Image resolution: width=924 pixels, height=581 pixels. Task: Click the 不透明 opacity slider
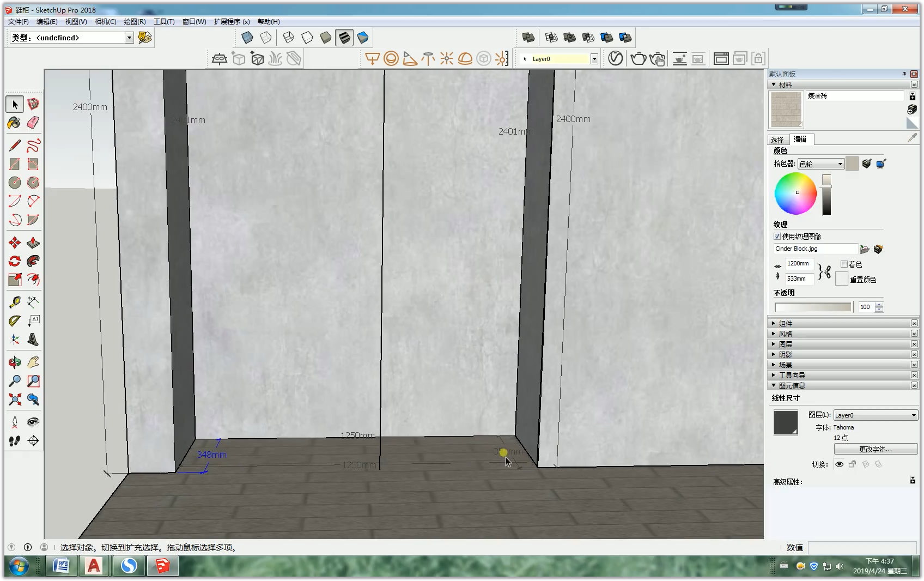pyautogui.click(x=813, y=307)
